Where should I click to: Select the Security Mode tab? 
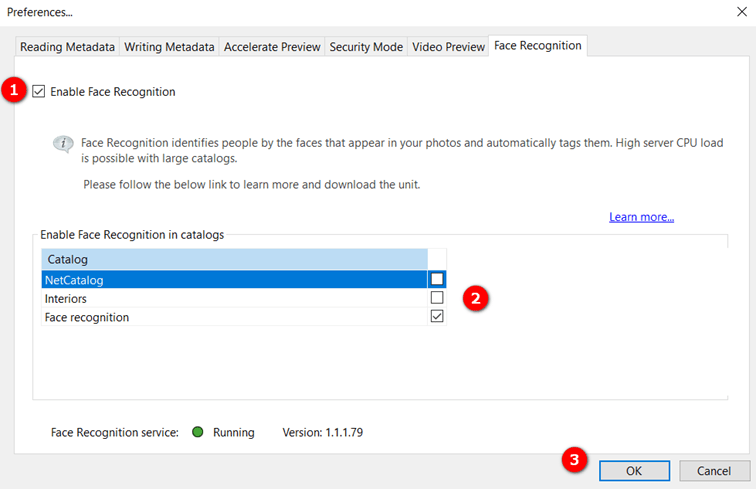[367, 47]
